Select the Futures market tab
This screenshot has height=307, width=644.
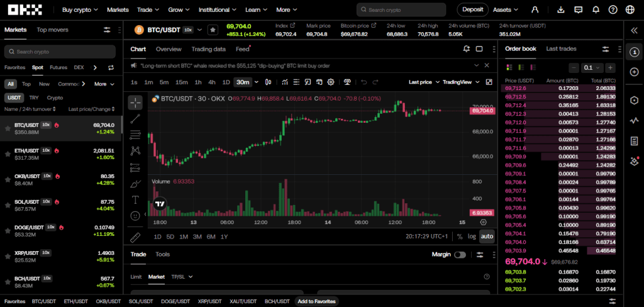(x=58, y=67)
